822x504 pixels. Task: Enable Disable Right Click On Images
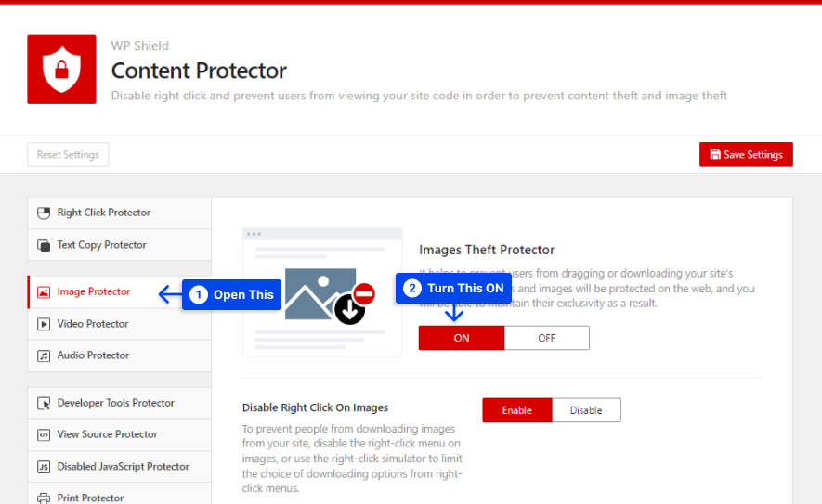[517, 410]
